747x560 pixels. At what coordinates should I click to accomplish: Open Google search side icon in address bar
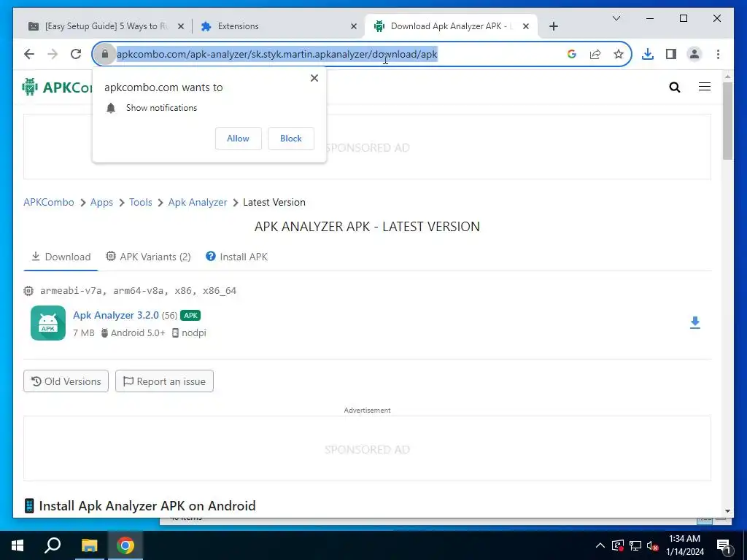coord(572,54)
